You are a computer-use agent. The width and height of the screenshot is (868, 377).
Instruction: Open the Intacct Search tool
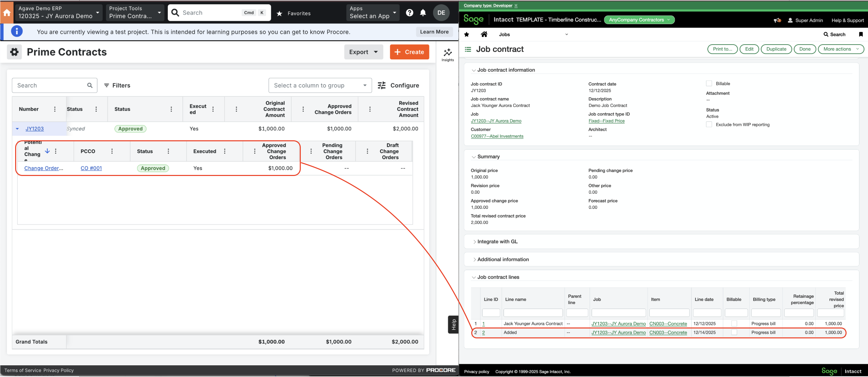(834, 34)
